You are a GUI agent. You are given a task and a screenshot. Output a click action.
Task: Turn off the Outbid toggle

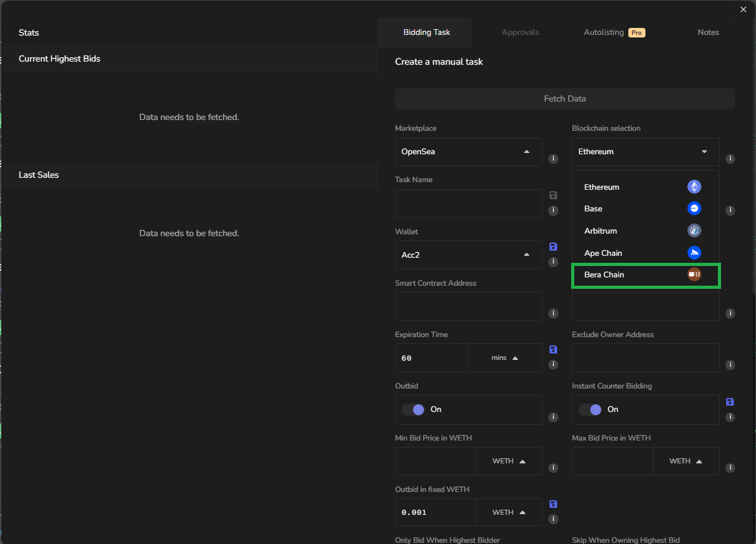point(414,409)
